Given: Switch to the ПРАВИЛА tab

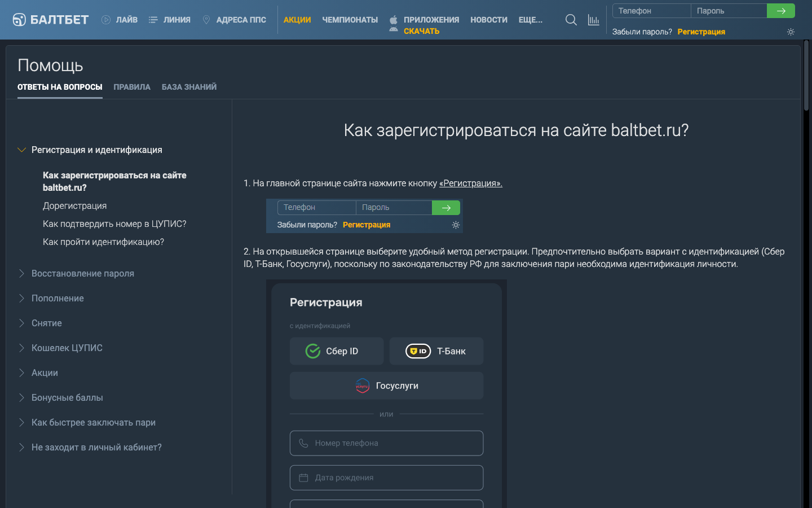Looking at the screenshot, I should 131,87.
